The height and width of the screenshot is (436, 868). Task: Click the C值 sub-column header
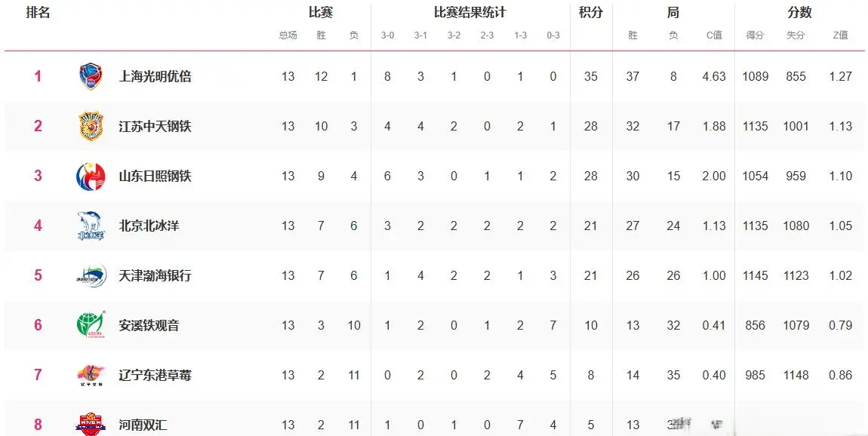713,35
